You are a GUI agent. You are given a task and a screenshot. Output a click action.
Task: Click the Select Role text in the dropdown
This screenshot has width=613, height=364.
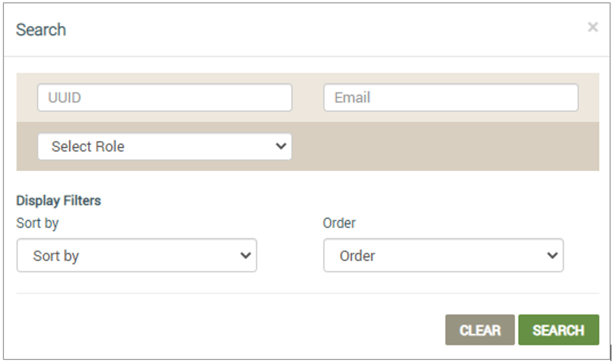pos(88,146)
